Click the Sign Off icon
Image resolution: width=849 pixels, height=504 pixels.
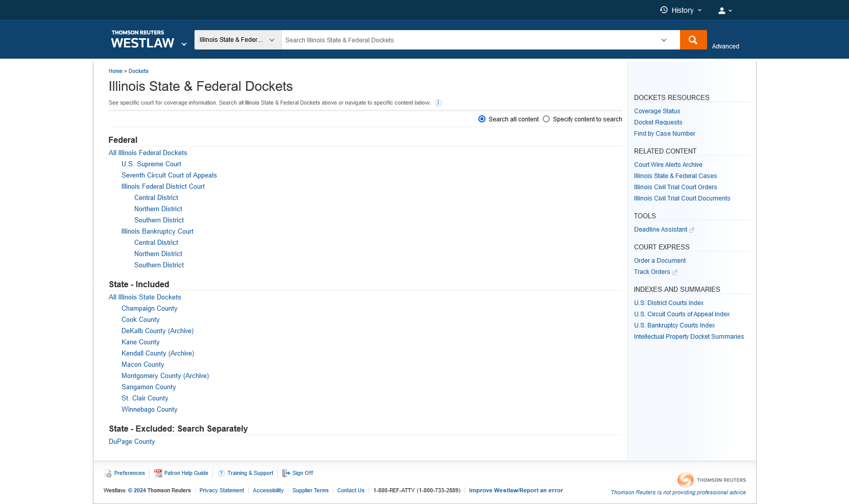286,473
